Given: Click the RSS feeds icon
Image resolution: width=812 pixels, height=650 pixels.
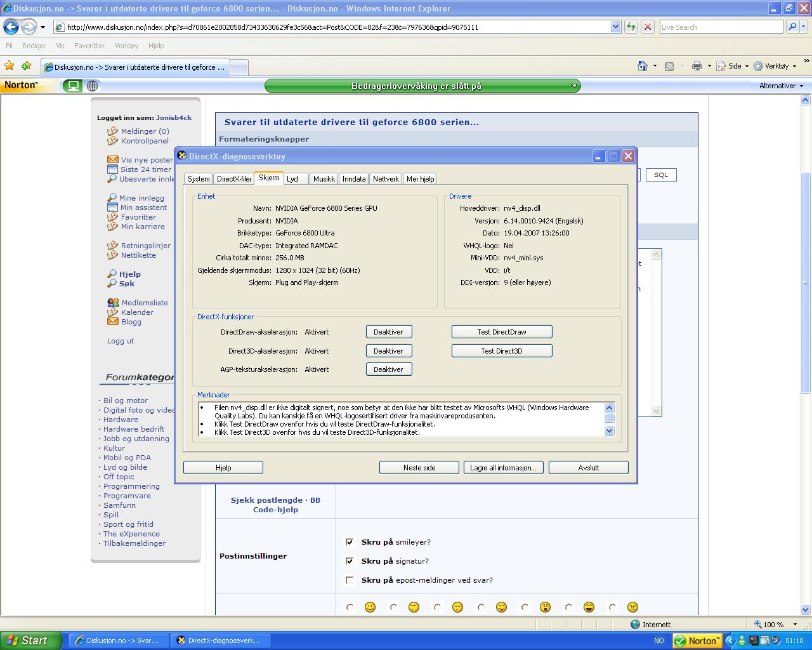Looking at the screenshot, I should 669,66.
